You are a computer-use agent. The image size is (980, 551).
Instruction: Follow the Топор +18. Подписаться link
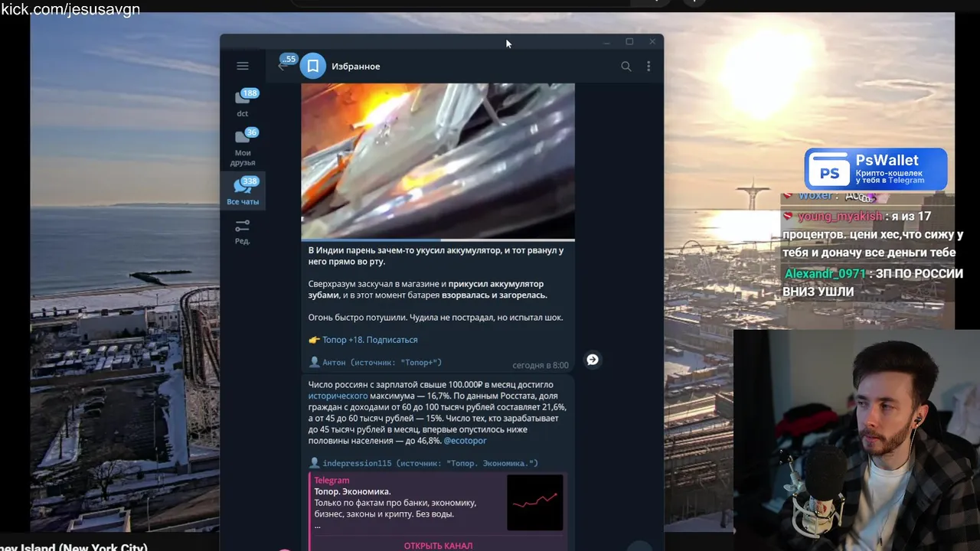370,340
